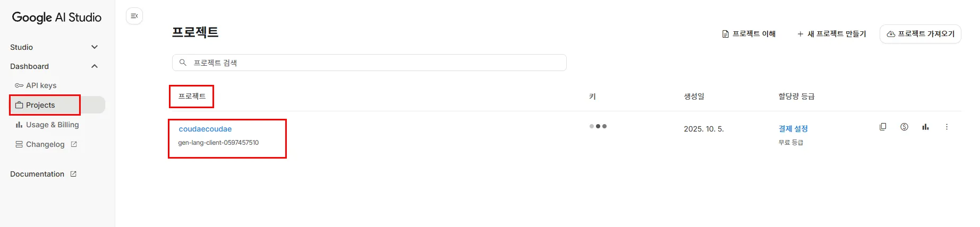Image resolution: width=980 pixels, height=227 pixels.
Task: Click the cloud icon on 프로젝트 가져오기
Action: [891, 34]
